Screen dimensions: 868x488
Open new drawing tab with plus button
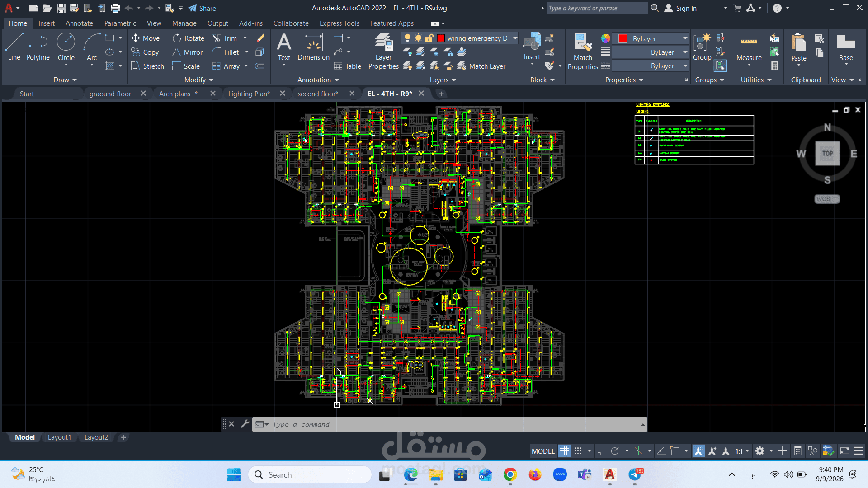pyautogui.click(x=441, y=94)
